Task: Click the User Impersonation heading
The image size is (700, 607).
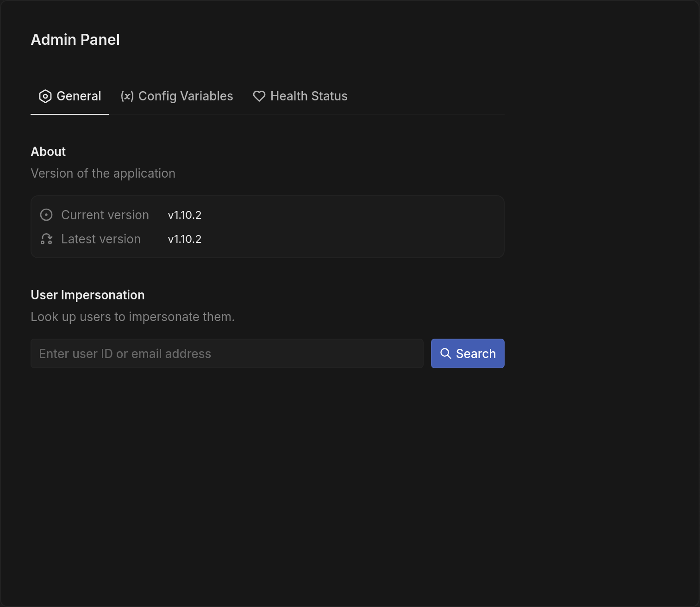Action: point(87,295)
